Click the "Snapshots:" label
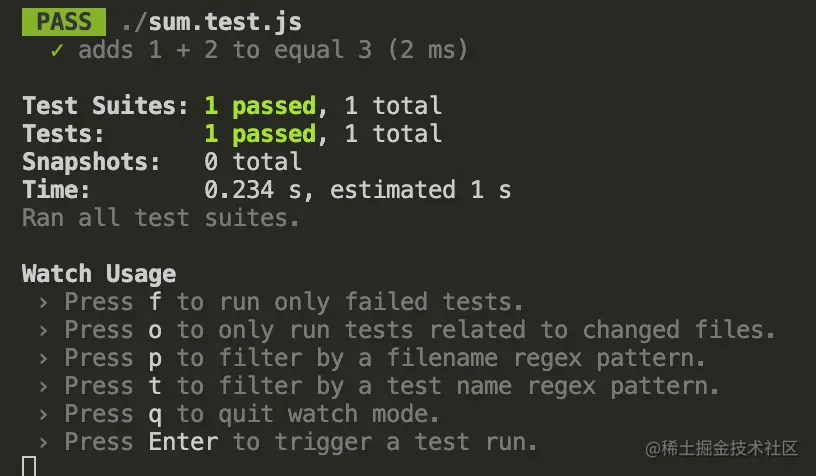 (x=91, y=162)
